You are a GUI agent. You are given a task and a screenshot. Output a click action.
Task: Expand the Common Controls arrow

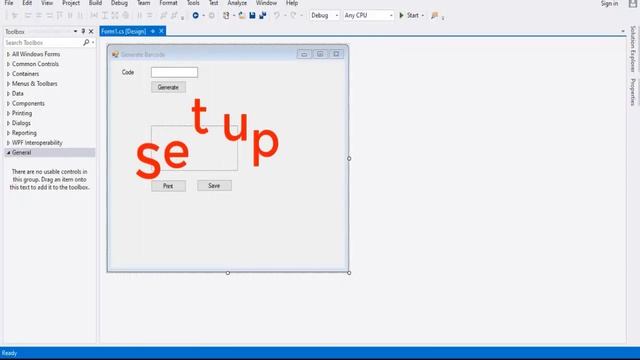[x=8, y=64]
